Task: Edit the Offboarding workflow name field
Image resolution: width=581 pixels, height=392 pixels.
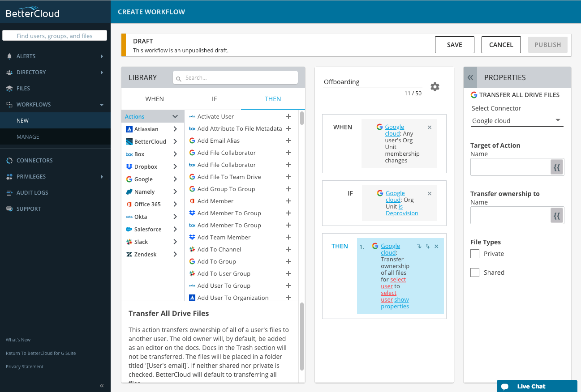Action: [x=373, y=82]
